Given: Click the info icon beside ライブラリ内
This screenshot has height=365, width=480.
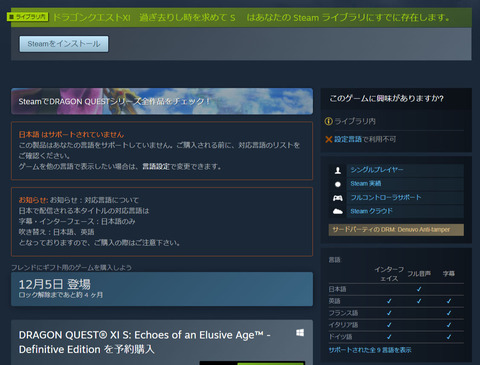Looking at the screenshot, I should 328,121.
